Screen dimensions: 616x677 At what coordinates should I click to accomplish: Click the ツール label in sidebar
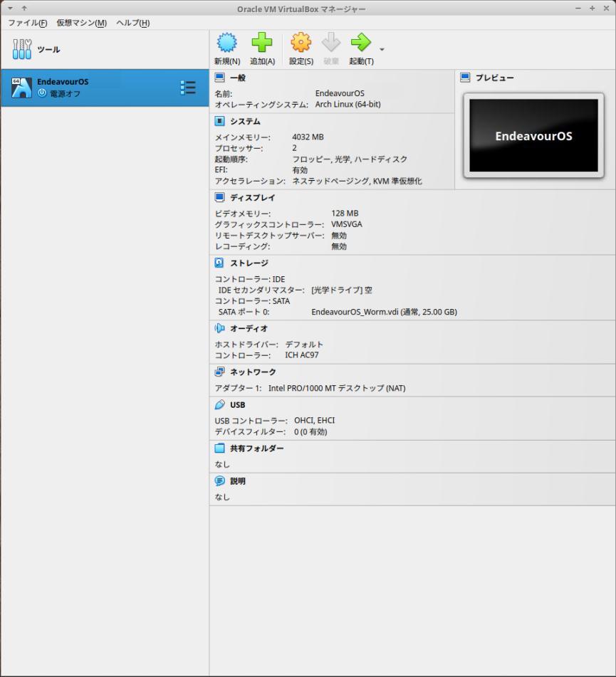(48, 50)
